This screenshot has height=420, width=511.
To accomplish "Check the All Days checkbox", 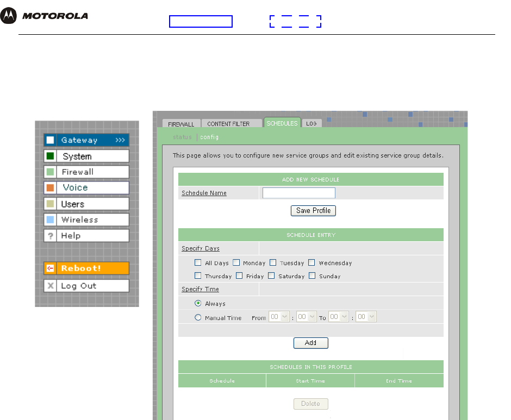I will [198, 262].
